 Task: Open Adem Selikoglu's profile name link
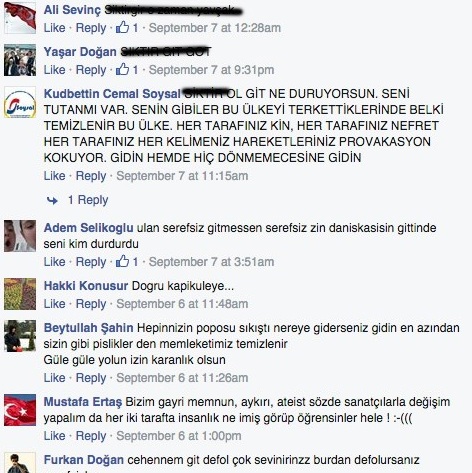88,228
